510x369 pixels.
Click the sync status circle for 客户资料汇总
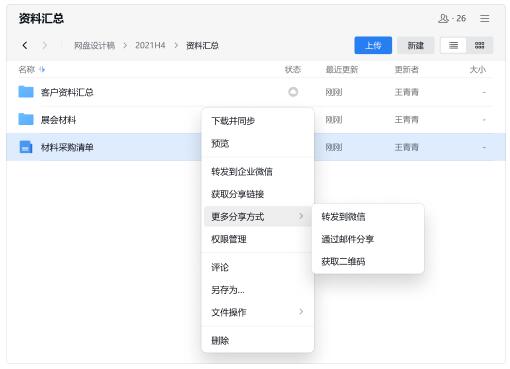pyautogui.click(x=293, y=92)
